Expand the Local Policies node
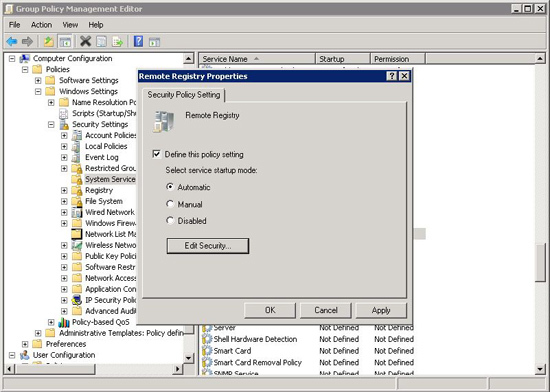Viewport: 550px width, 392px height. pyautogui.click(x=64, y=146)
